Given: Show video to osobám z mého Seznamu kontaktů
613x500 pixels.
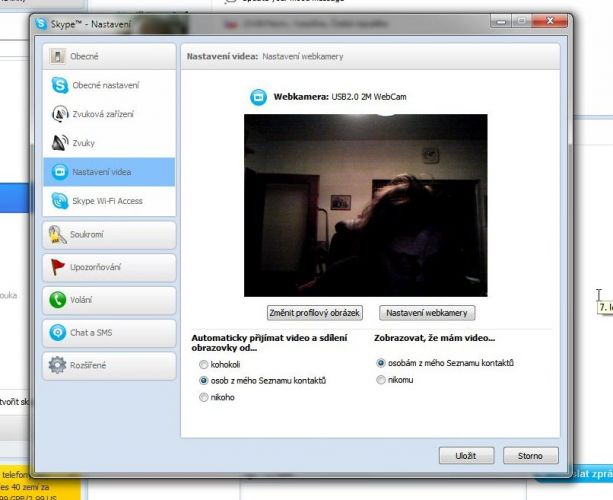Looking at the screenshot, I should [380, 363].
